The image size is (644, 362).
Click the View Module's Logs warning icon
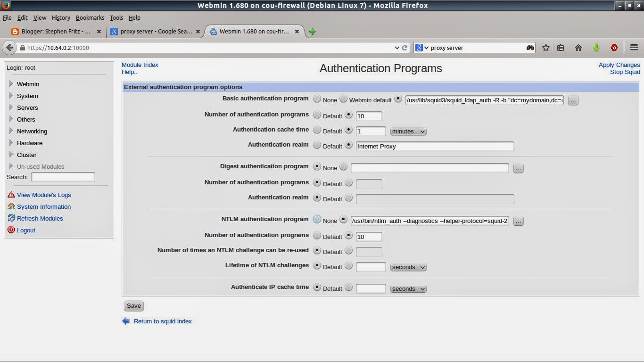click(11, 194)
